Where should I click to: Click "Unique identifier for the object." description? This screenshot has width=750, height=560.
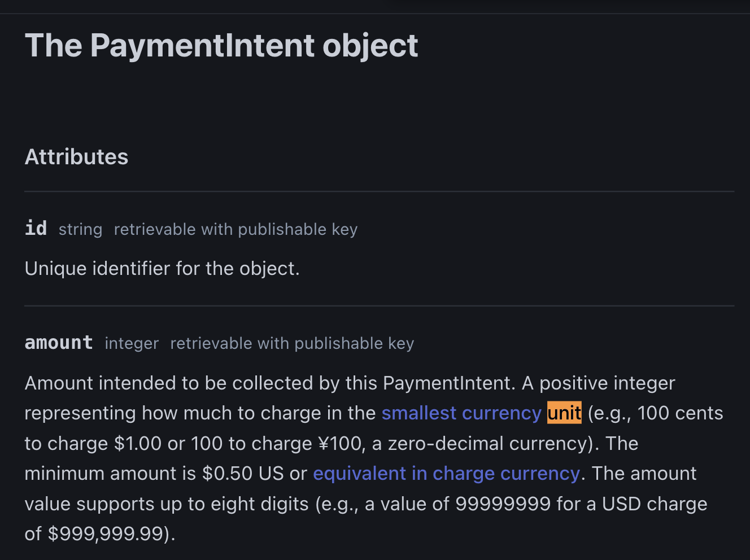tap(162, 269)
